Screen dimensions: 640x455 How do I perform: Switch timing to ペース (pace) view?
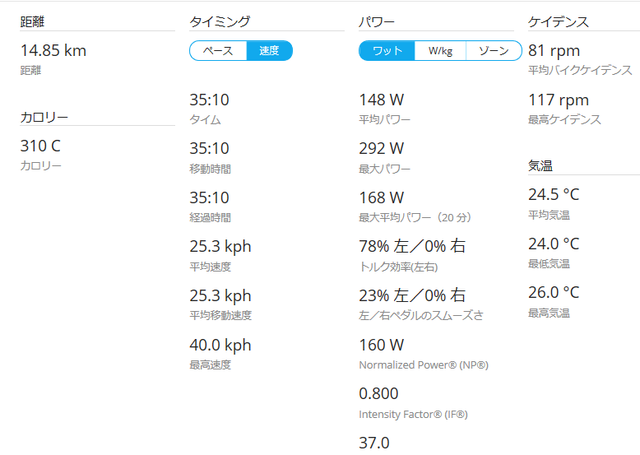(218, 51)
